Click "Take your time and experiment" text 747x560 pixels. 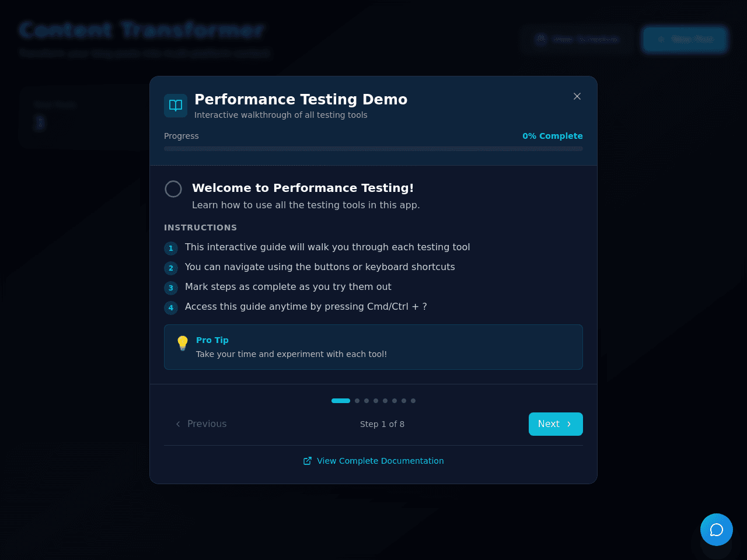click(x=291, y=354)
